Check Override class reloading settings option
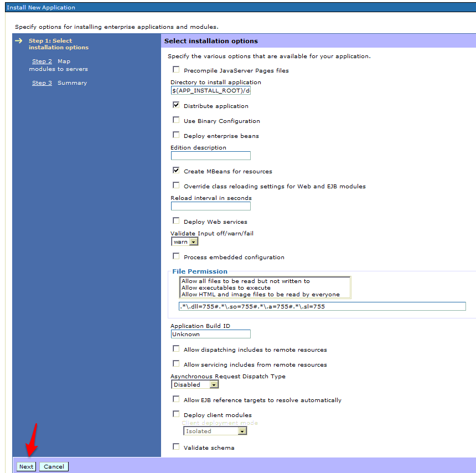The width and height of the screenshot is (476, 473). 176,186
